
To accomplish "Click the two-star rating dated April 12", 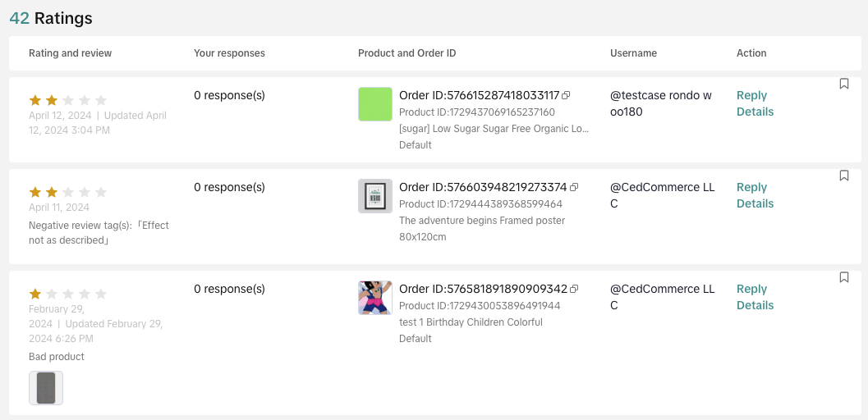I will tap(67, 100).
